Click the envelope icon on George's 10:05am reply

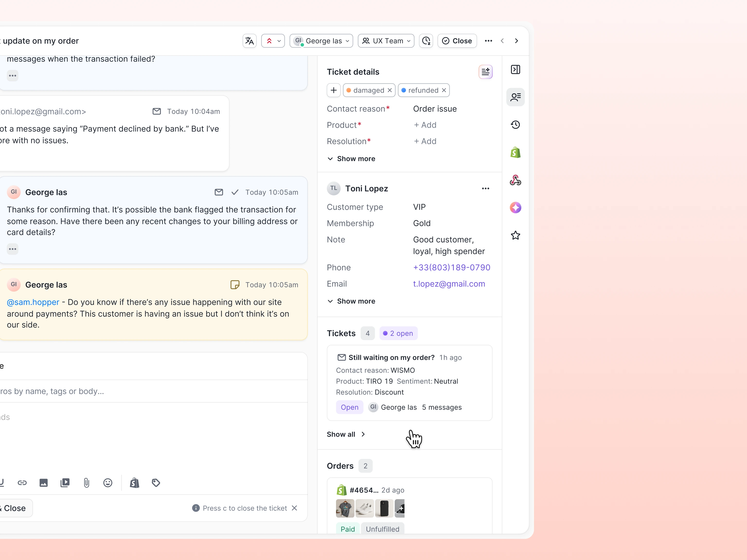point(219,192)
